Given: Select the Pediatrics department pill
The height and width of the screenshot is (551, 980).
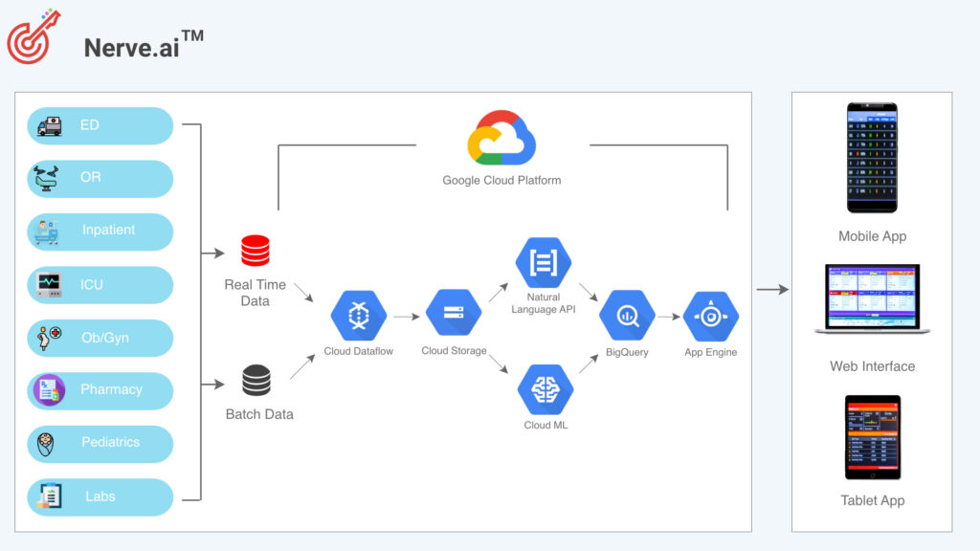Looking at the screenshot, I should point(100,444).
